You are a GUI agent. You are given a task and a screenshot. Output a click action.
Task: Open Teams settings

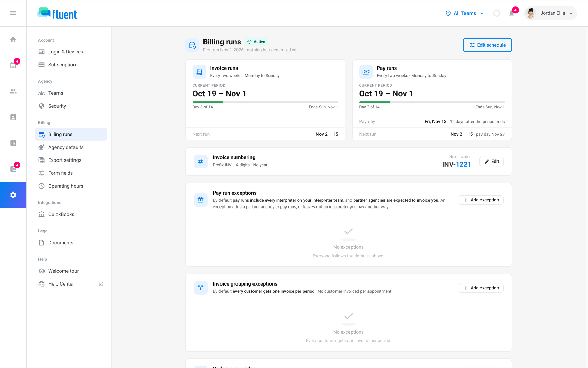tap(71, 93)
